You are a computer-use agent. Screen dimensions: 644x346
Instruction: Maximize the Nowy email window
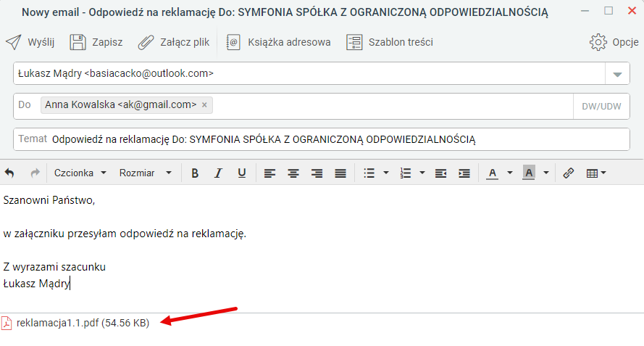pos(609,11)
